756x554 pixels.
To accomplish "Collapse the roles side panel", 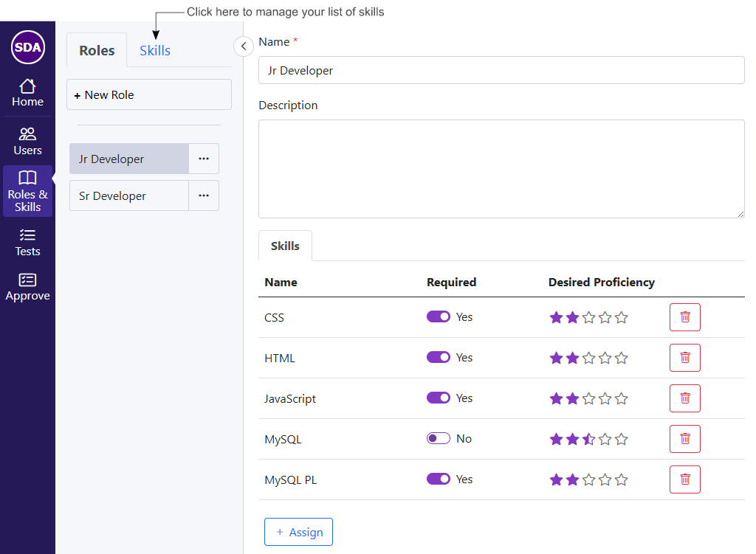I will [244, 46].
